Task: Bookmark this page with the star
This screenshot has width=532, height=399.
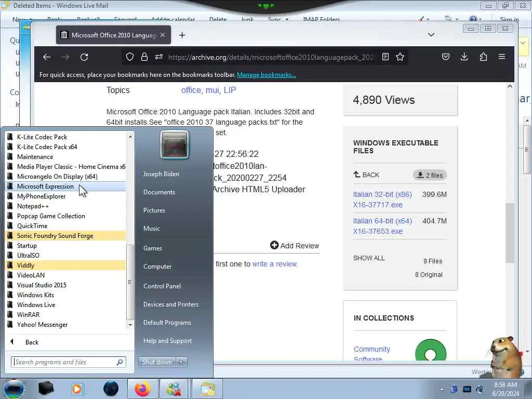Action: pos(400,57)
